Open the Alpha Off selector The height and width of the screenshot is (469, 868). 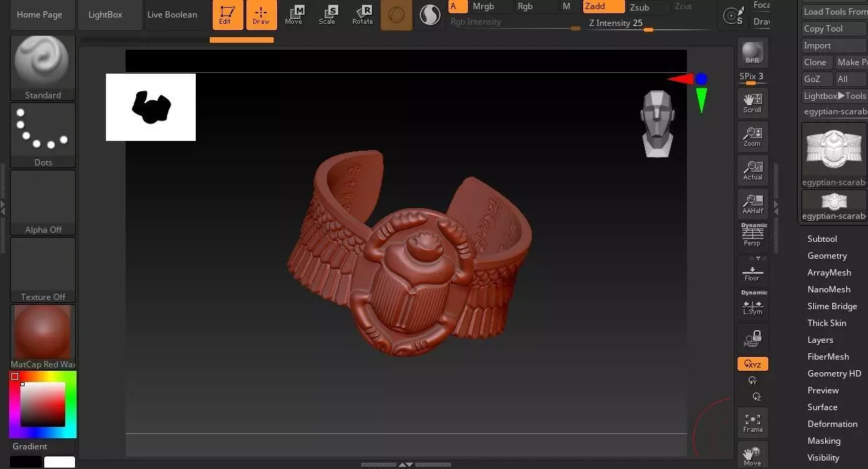(43, 202)
